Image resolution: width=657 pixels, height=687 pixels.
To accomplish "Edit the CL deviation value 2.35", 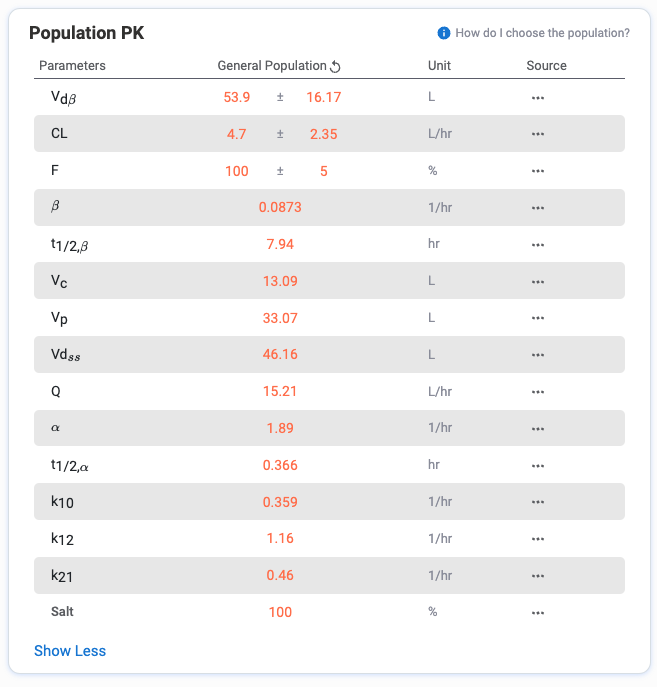I will click(324, 134).
